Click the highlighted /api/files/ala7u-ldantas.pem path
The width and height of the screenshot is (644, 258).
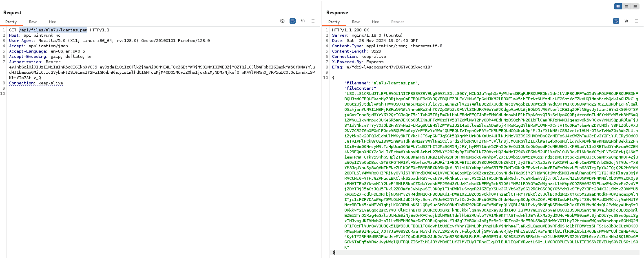pos(53,30)
